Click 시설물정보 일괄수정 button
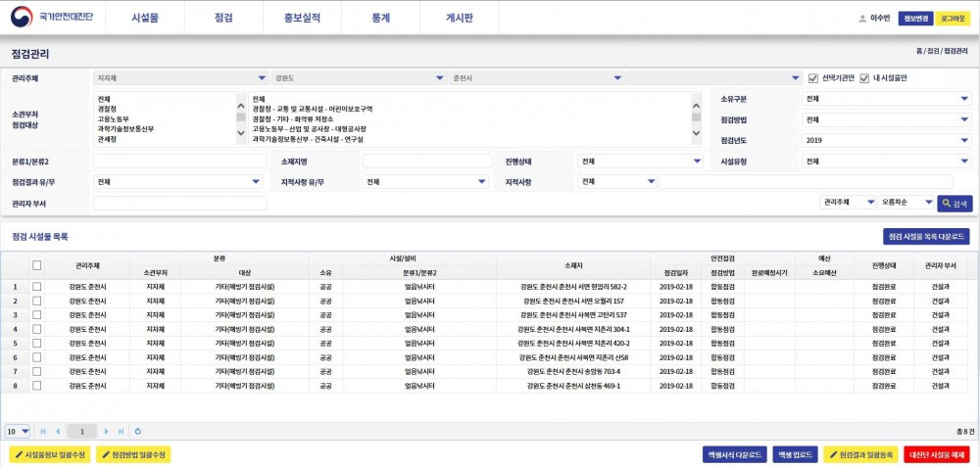980x467 pixels. pos(51,454)
